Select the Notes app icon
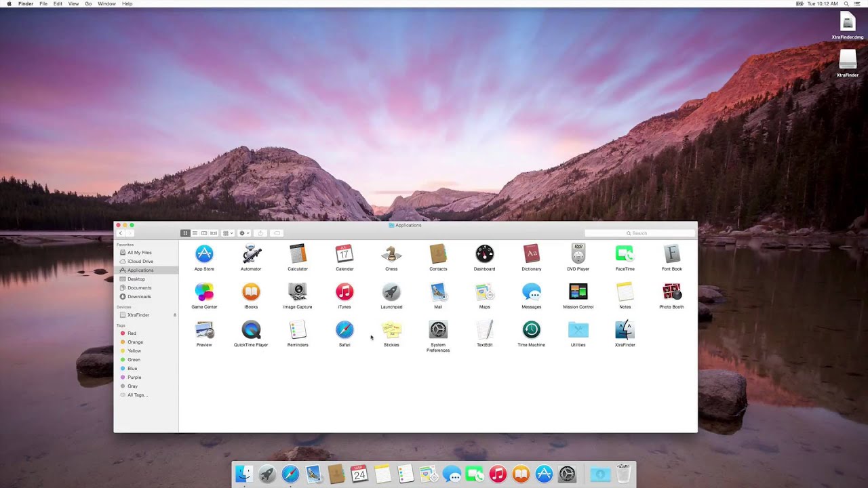The width and height of the screenshot is (868, 488). click(x=625, y=292)
